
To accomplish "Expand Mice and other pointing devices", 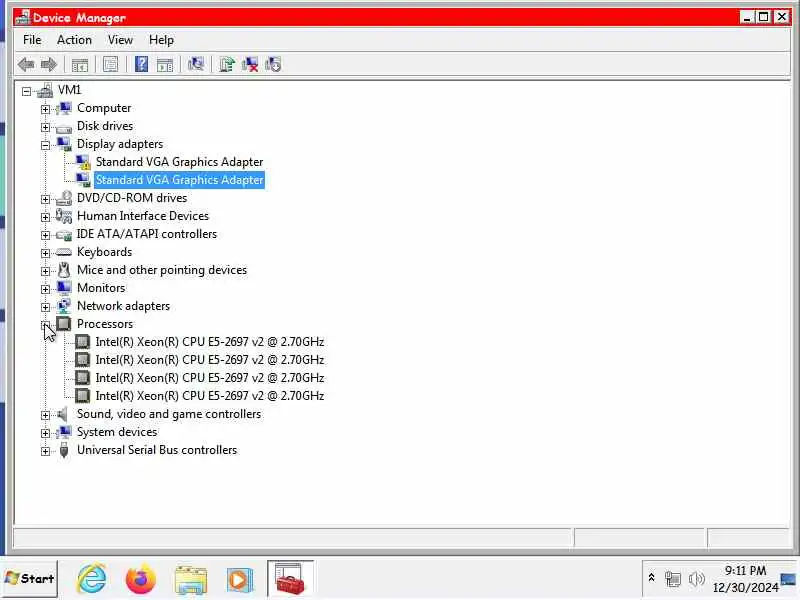I will tap(45, 271).
